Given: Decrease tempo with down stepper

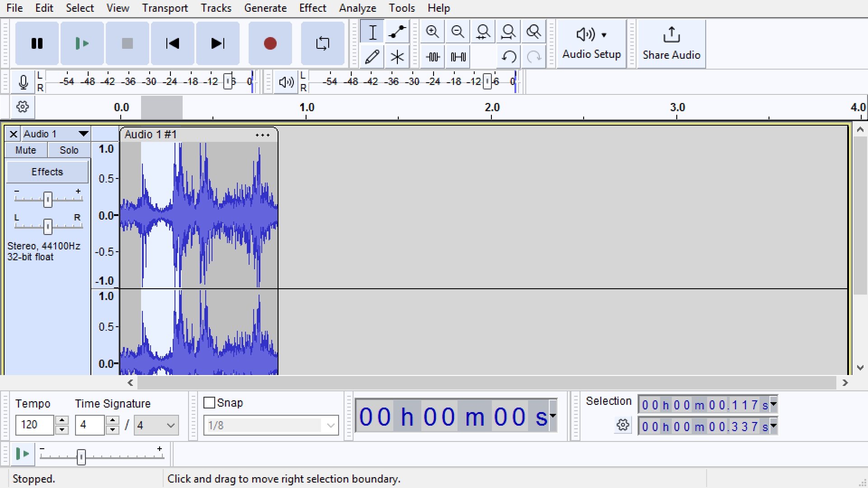Looking at the screenshot, I should [61, 430].
